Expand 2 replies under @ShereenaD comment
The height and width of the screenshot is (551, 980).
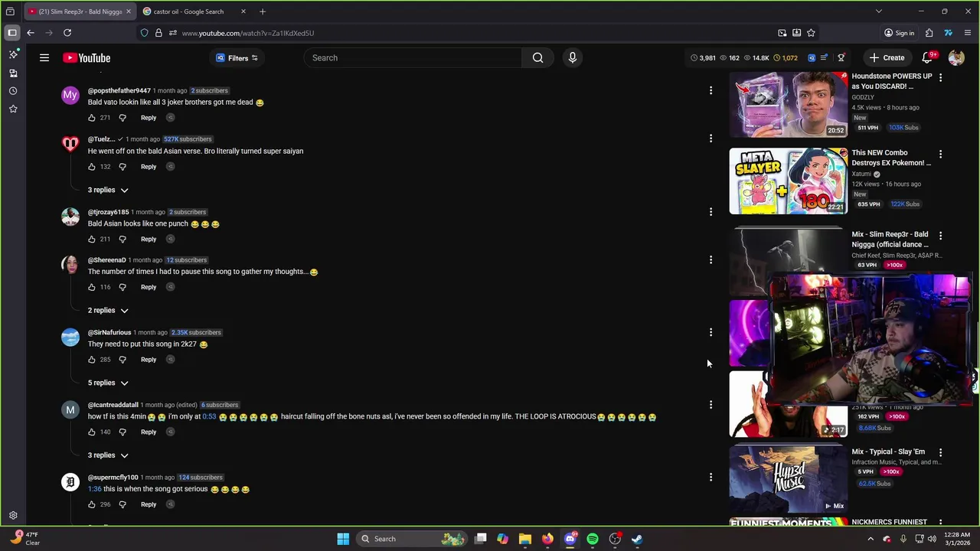[108, 311]
